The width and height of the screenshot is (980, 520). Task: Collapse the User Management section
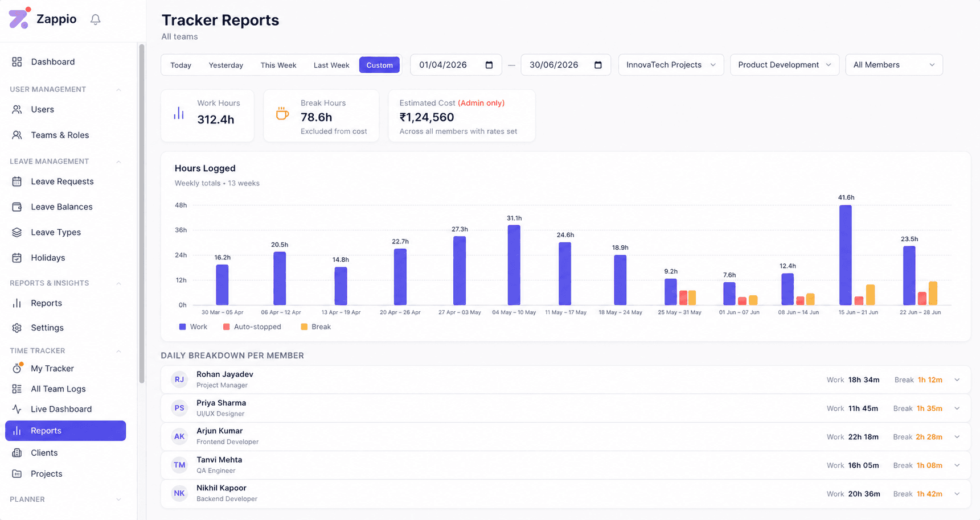tap(118, 89)
